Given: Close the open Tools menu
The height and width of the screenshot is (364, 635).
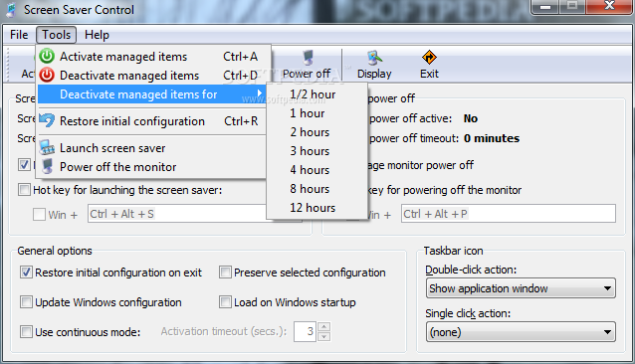Looking at the screenshot, I should click(x=57, y=35).
